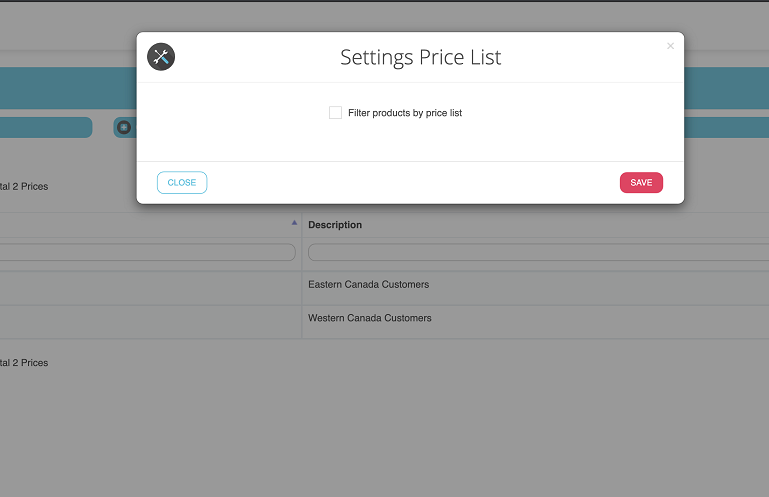Image resolution: width=769 pixels, height=497 pixels.
Task: Click the teal rounded bar left of the dialog
Action: pyautogui.click(x=45, y=128)
